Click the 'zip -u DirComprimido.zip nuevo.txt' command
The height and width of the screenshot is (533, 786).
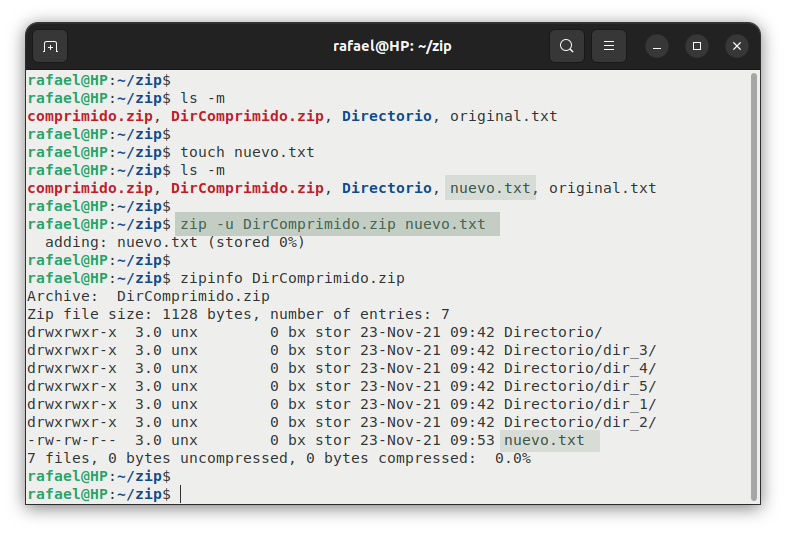coord(333,224)
